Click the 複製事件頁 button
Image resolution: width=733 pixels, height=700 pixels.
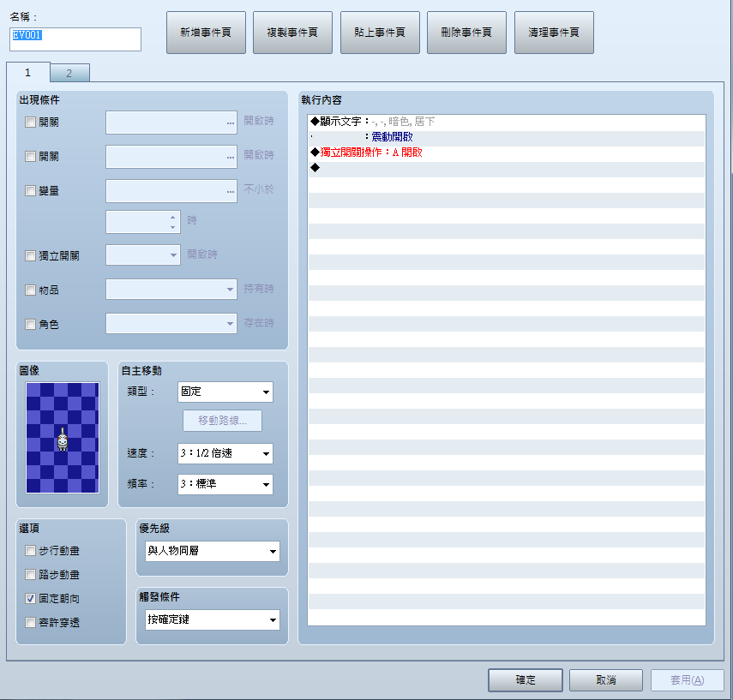tap(292, 33)
